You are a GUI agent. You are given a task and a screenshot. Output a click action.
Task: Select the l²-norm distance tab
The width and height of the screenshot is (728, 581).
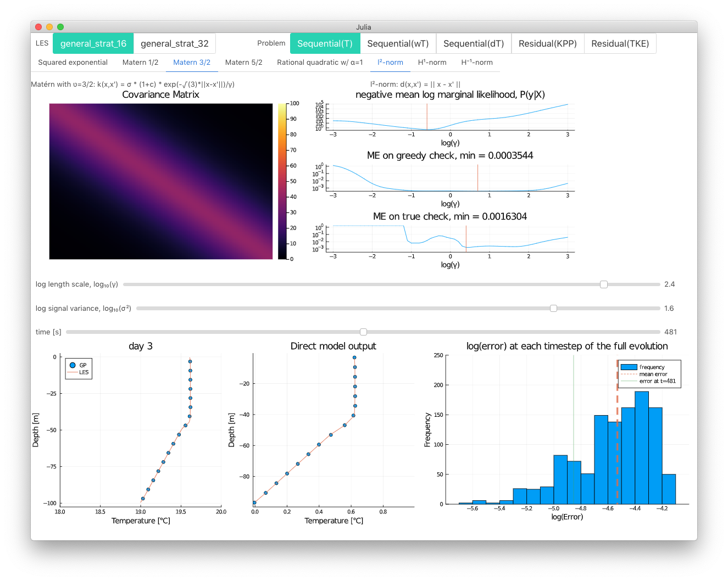391,63
